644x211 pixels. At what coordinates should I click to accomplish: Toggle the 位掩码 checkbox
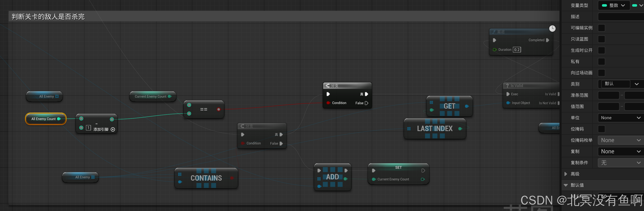pyautogui.click(x=601, y=129)
